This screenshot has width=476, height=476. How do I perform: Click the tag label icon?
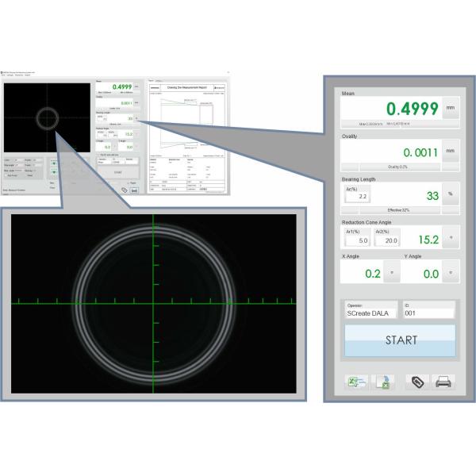[416, 382]
